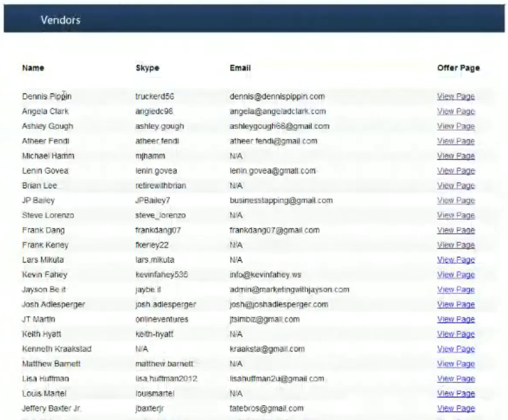Select the name Kevin Fahey

tap(45, 275)
